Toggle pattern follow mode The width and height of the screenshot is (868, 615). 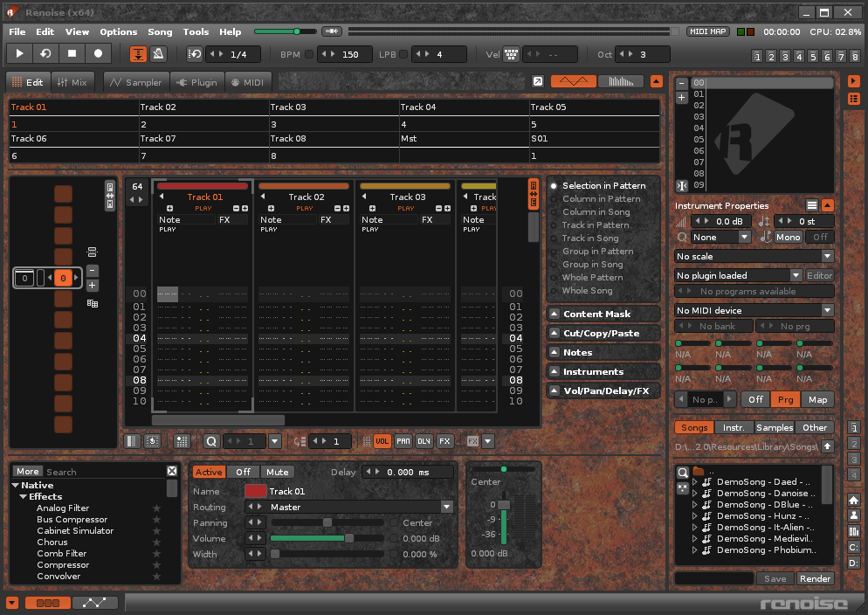pos(138,53)
